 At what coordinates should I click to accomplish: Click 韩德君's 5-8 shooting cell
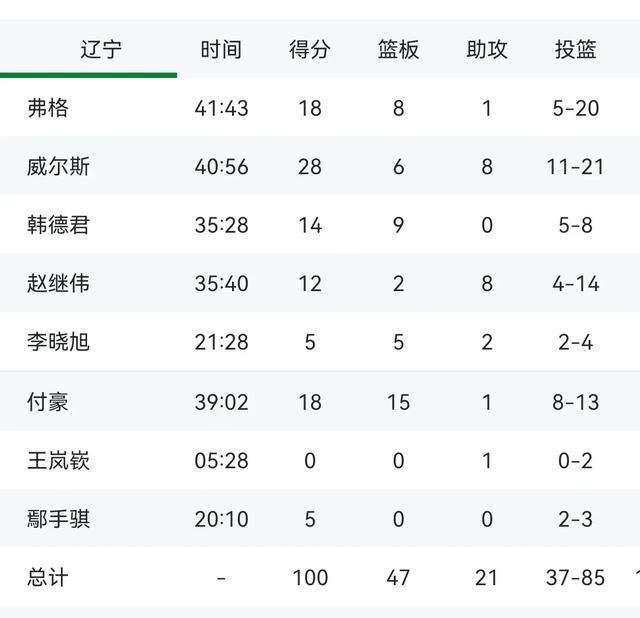click(x=575, y=225)
